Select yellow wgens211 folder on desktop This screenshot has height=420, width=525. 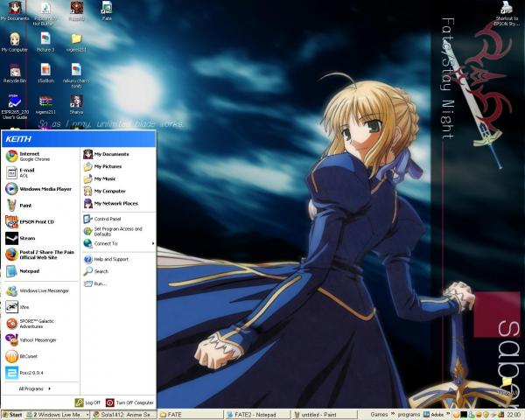pyautogui.click(x=76, y=43)
